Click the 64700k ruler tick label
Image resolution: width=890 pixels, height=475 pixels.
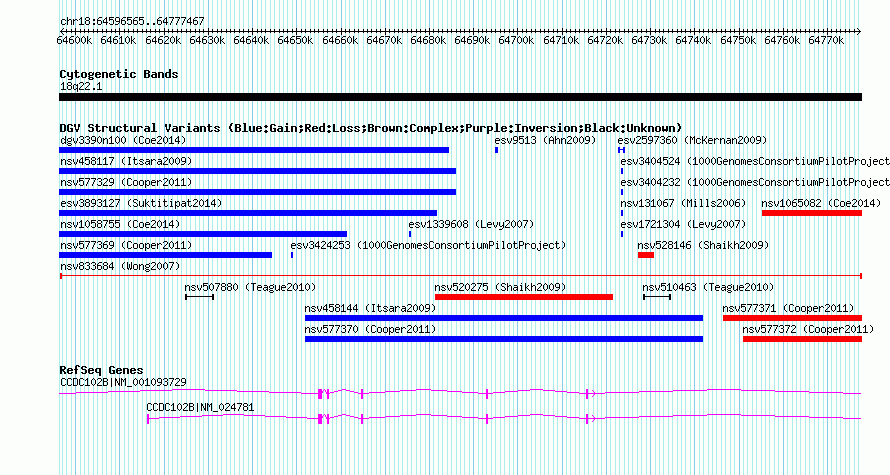click(517, 40)
